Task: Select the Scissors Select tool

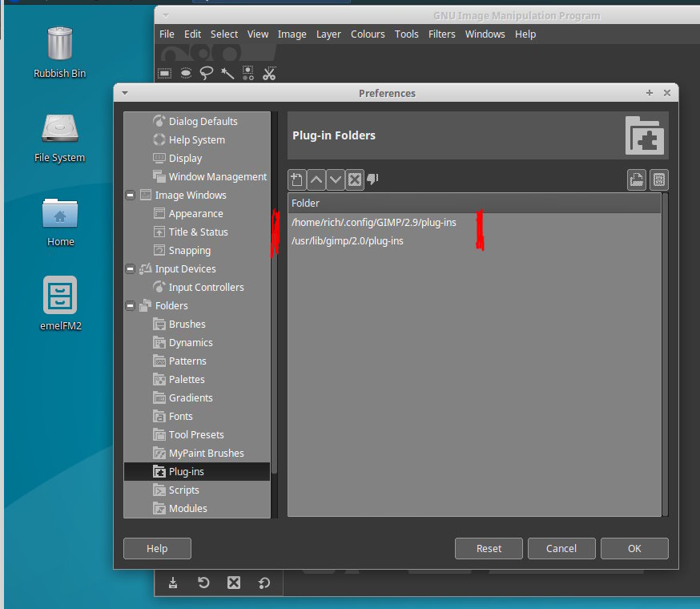Action: 269,74
